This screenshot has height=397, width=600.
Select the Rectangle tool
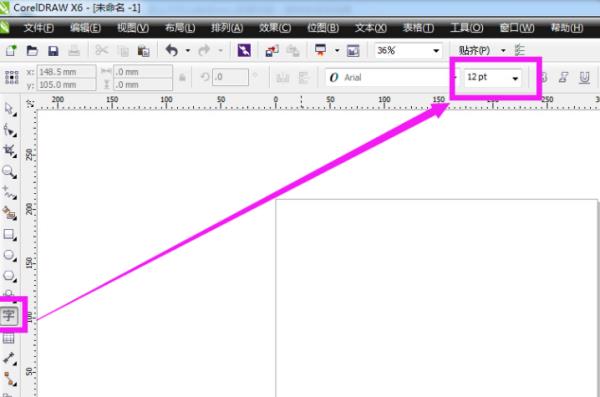click(9, 234)
